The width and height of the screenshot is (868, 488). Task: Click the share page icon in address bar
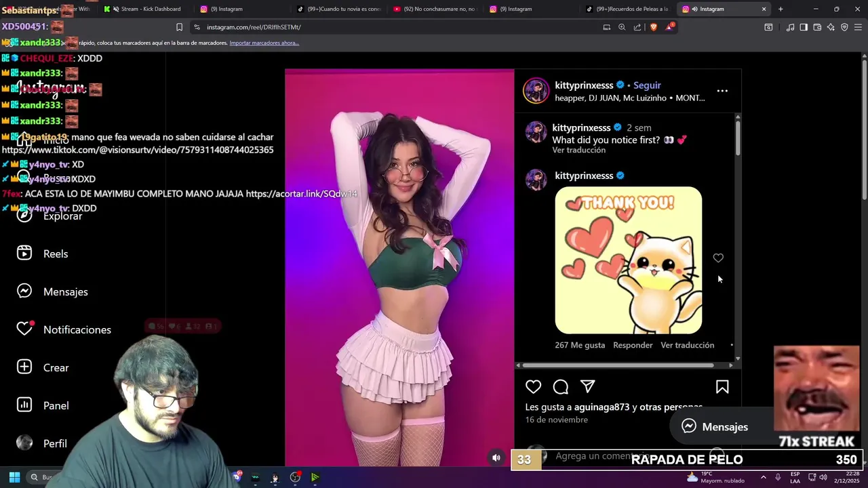(637, 27)
